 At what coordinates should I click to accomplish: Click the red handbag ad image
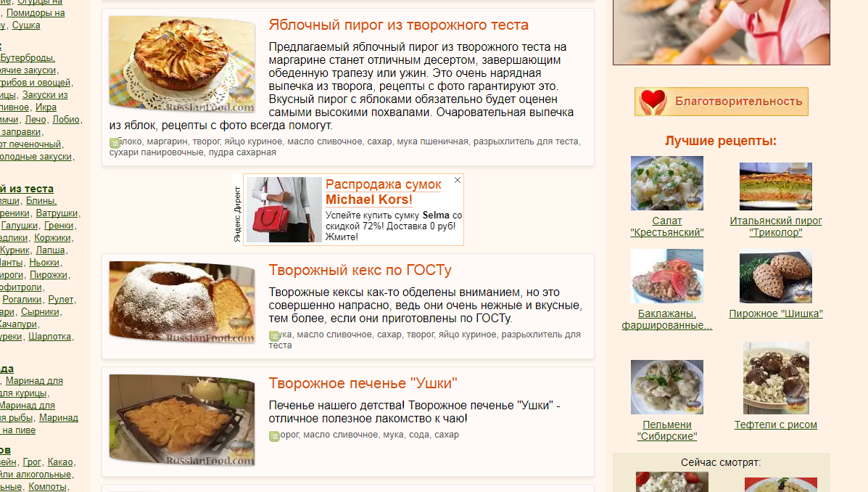coord(284,210)
